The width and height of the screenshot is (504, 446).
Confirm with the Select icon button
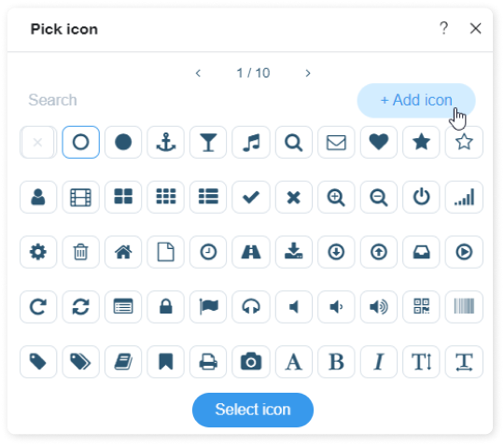tap(253, 410)
